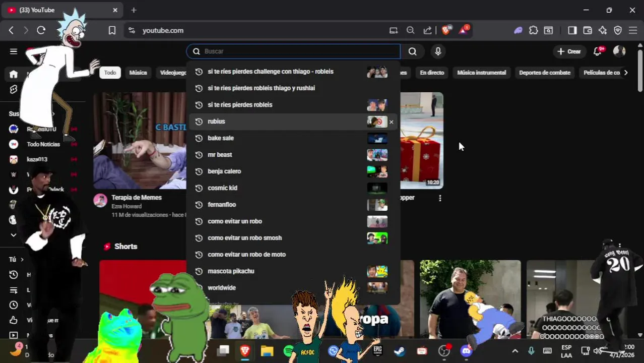Select 'como evitar un robo de moto'

coord(294,255)
